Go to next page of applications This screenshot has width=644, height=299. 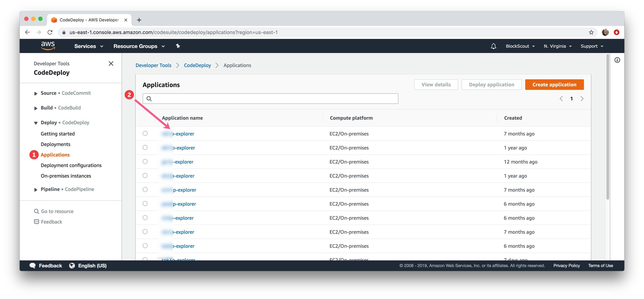(x=582, y=98)
